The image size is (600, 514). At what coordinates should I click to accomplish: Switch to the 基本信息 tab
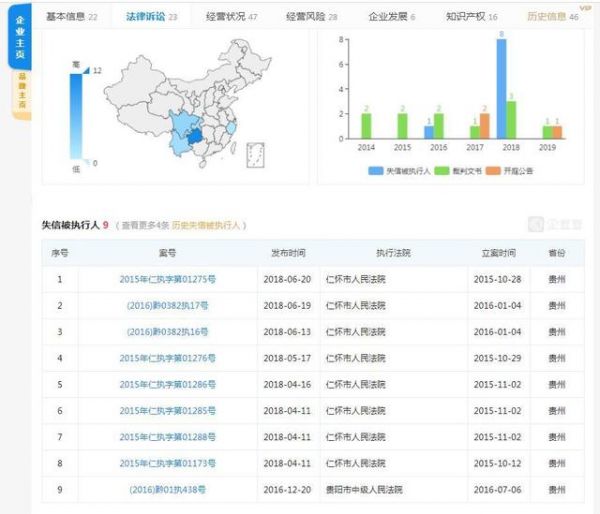(x=73, y=17)
